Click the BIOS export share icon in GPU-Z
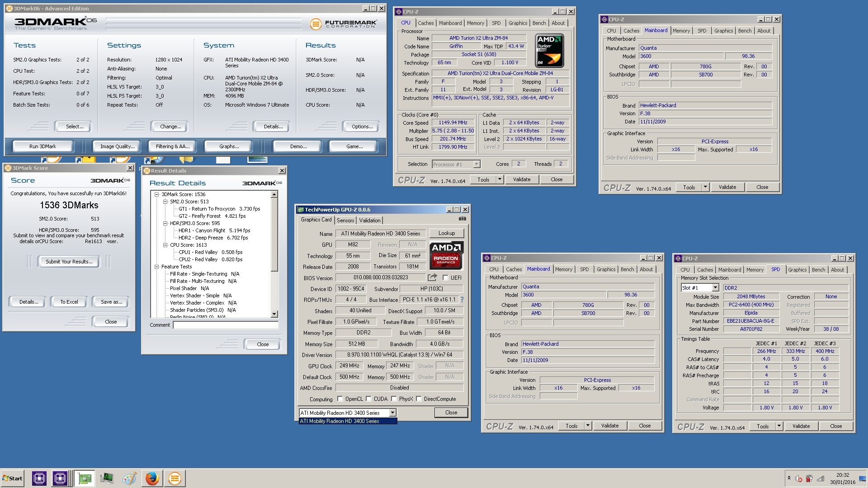This screenshot has height=488, width=868. (x=432, y=277)
